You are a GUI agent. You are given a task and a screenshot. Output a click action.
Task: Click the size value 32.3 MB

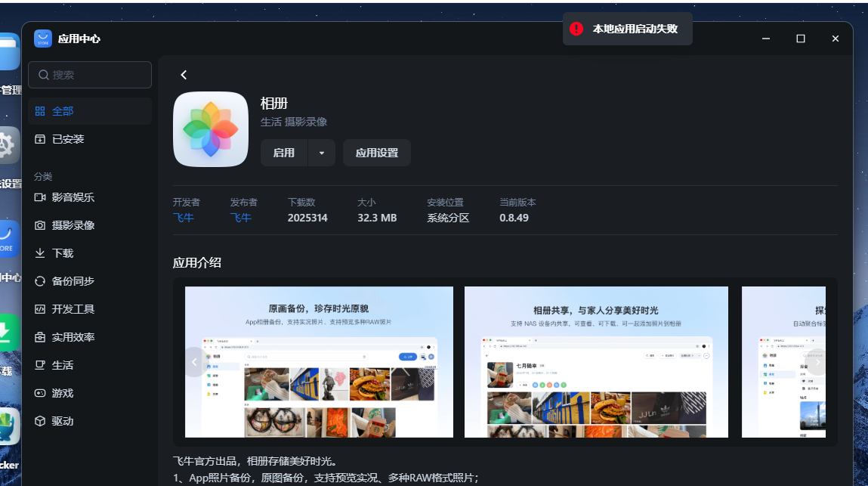tap(377, 218)
